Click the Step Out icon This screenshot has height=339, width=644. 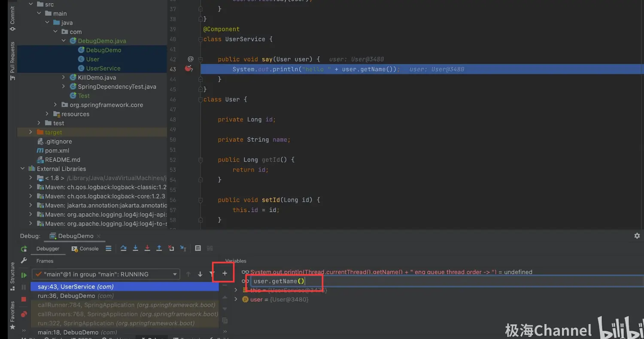click(159, 248)
